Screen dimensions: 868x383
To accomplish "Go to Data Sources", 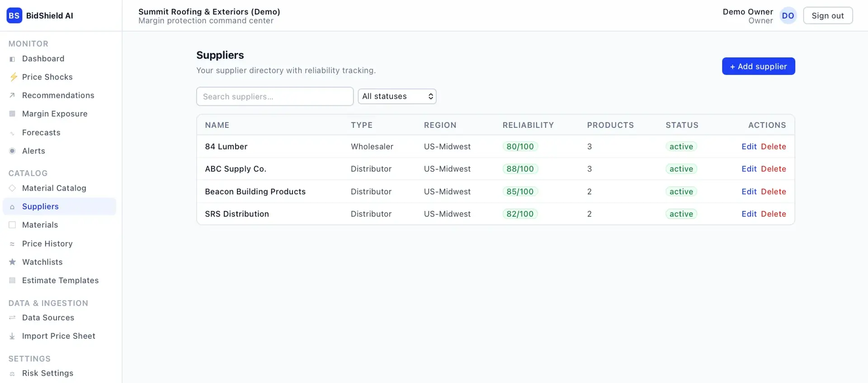I will click(59, 318).
